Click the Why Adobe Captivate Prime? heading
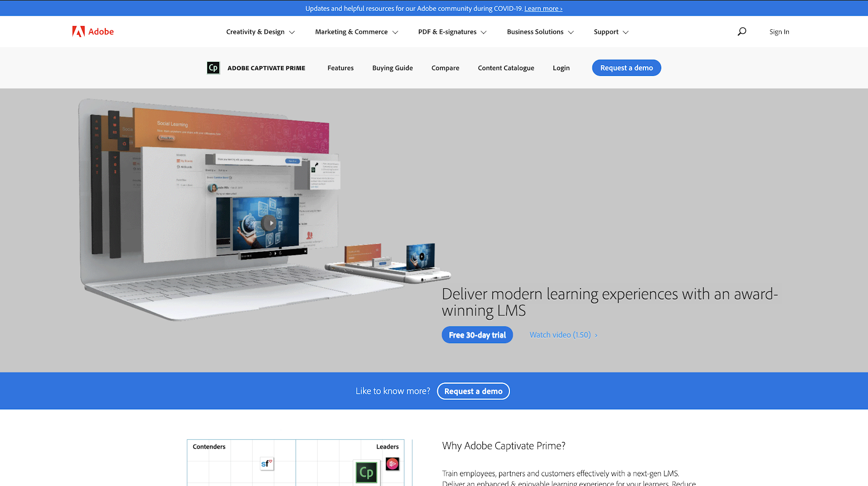The width and height of the screenshot is (868, 486). (x=503, y=446)
